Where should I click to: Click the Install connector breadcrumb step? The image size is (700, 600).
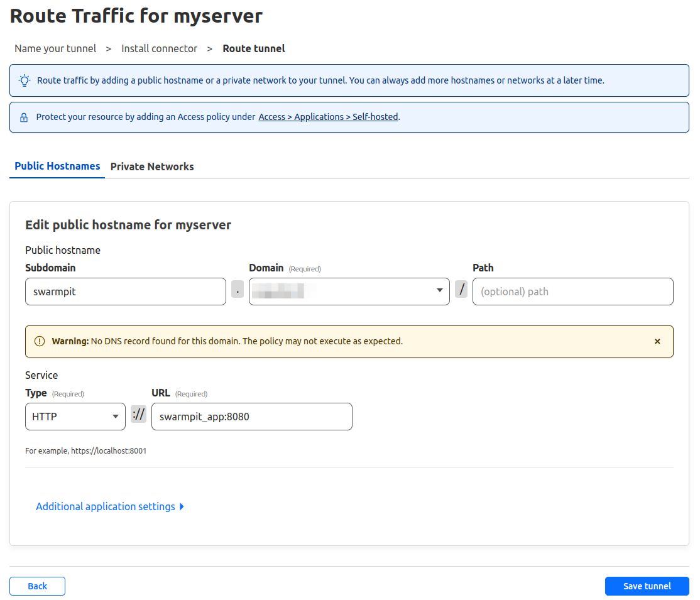(x=160, y=48)
